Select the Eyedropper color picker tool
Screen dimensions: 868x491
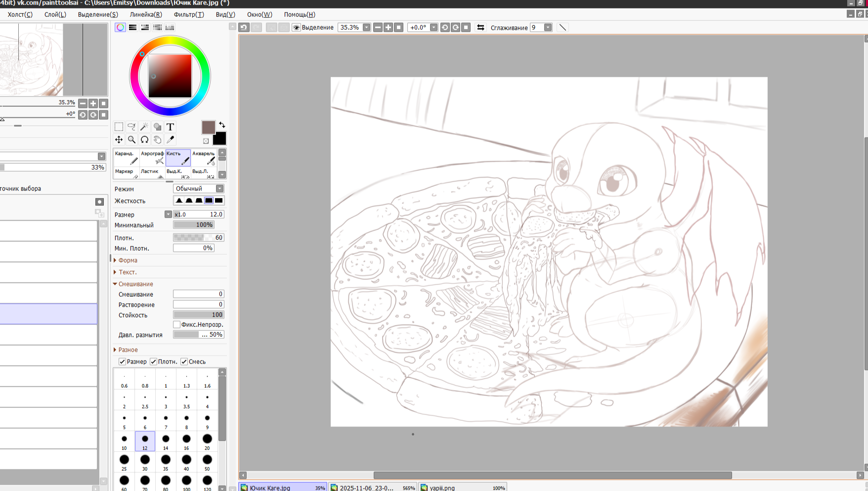pos(170,140)
